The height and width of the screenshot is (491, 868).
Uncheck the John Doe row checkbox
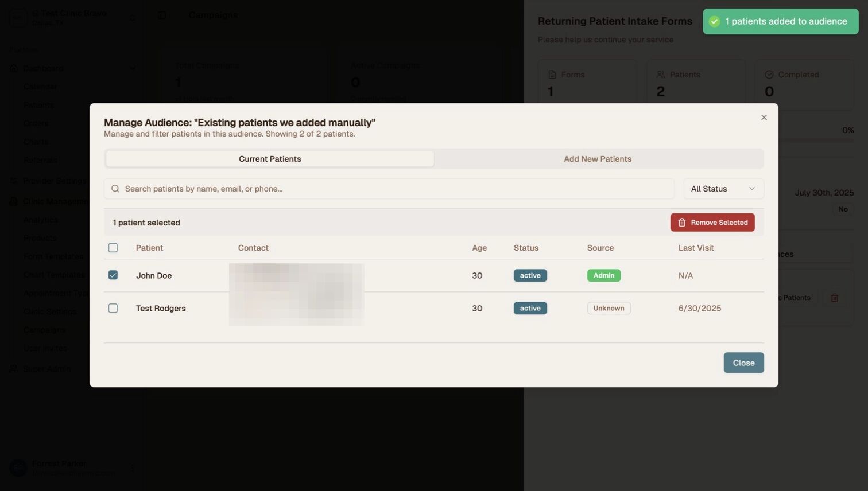(x=113, y=275)
